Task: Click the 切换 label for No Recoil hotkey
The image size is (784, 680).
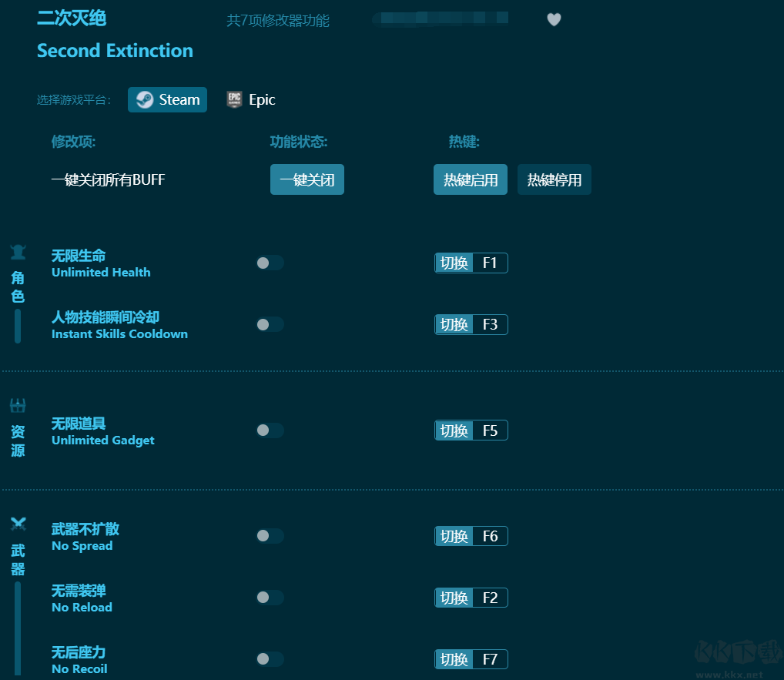Action: pos(454,659)
